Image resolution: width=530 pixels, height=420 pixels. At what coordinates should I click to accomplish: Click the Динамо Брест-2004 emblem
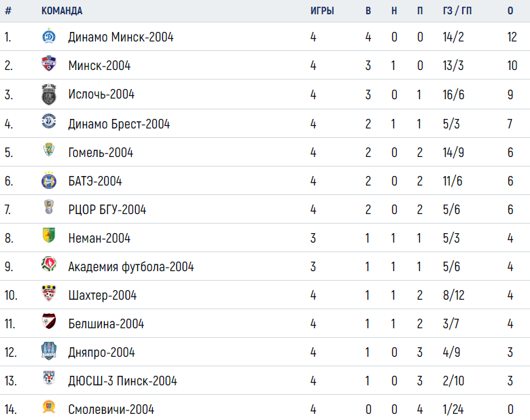click(49, 122)
